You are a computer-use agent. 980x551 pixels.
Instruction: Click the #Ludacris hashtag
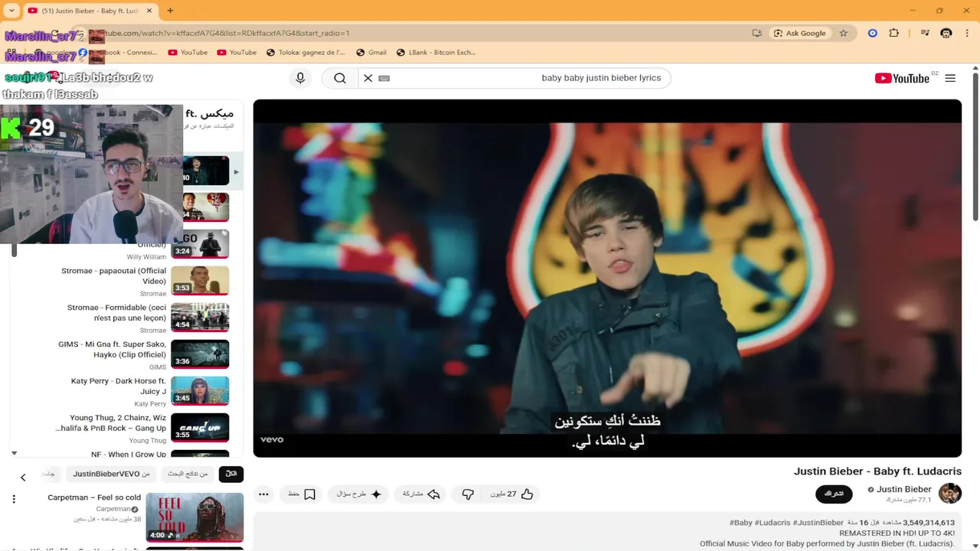[773, 523]
